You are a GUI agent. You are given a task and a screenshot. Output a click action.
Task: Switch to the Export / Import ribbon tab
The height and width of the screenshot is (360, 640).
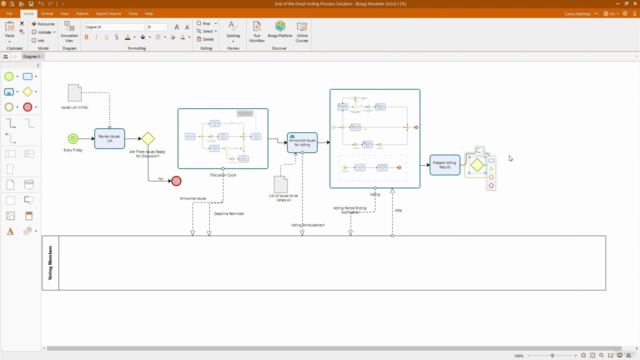pyautogui.click(x=108, y=13)
